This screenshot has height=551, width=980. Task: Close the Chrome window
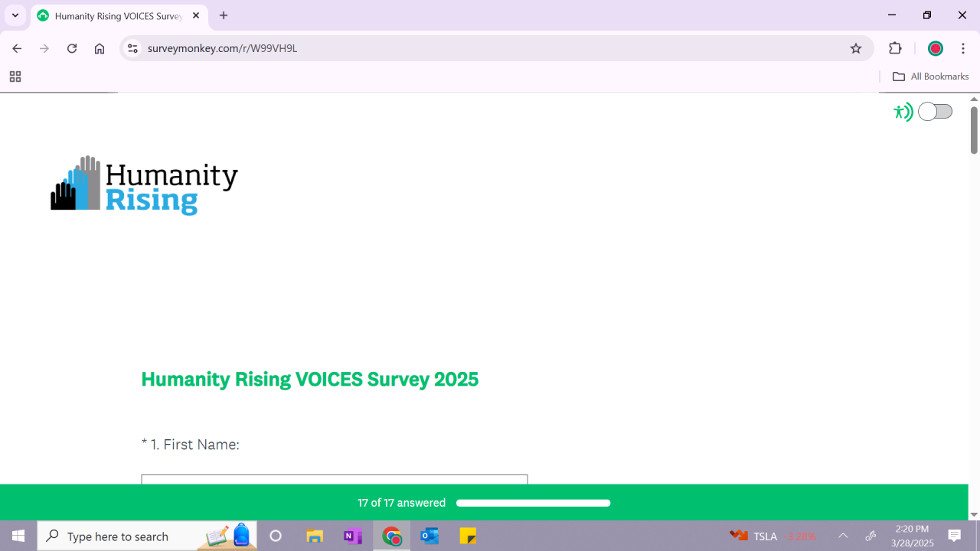click(x=962, y=15)
